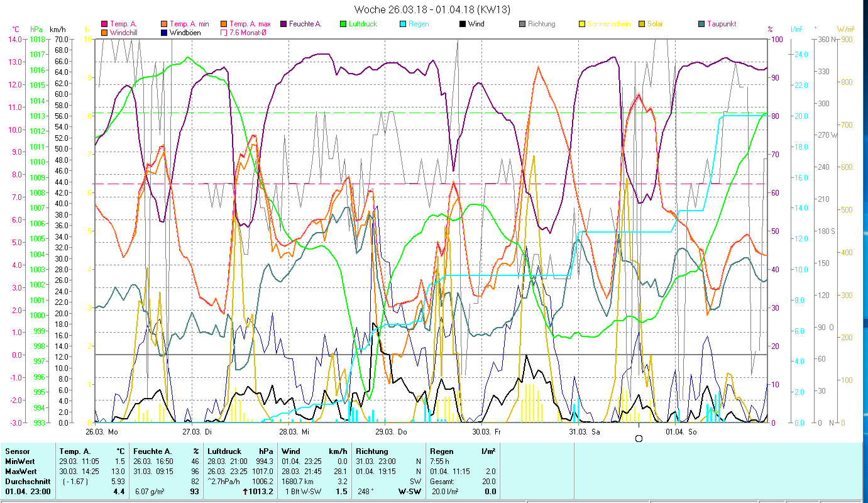Click the Windböen legend label
The height and width of the screenshot is (503, 868).
pos(185,32)
